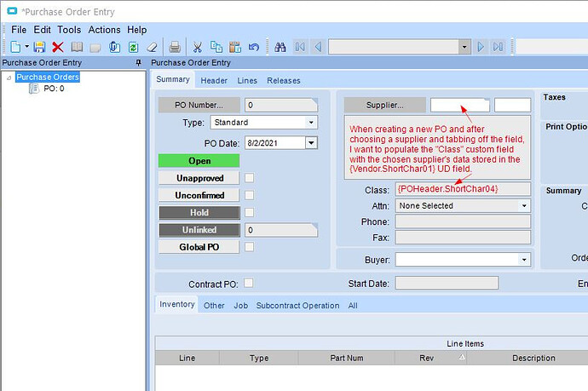The height and width of the screenshot is (391, 588).
Task: Click the PO Number... button
Action: [199, 106]
